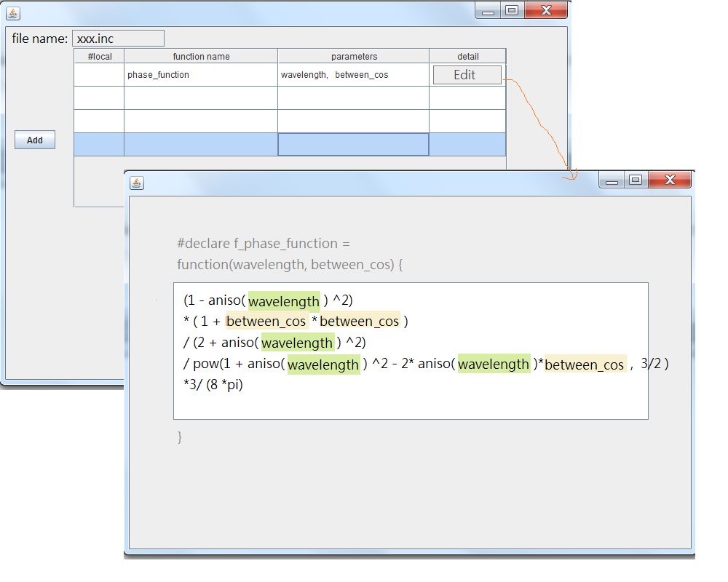Screen dimensions: 728x582
Task: Minimize the function editor window
Action: point(612,180)
